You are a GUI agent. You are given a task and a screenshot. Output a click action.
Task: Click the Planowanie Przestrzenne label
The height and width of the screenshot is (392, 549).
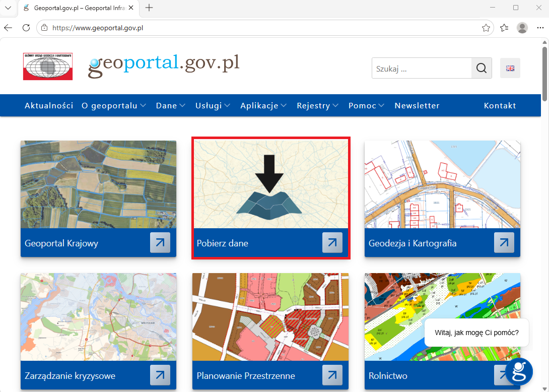246,375
